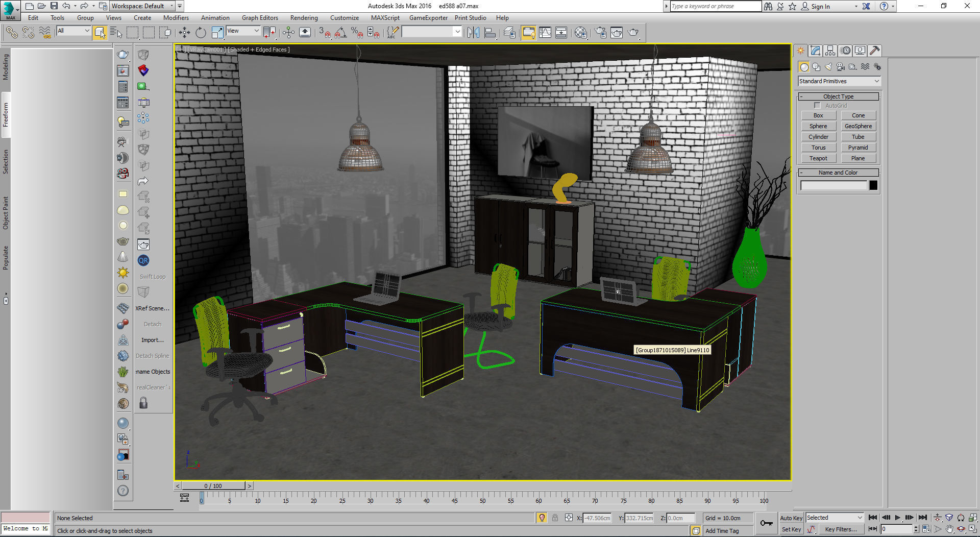Viewport: 980px width, 537px height.
Task: Toggle Angle Snap
Action: pyautogui.click(x=341, y=33)
